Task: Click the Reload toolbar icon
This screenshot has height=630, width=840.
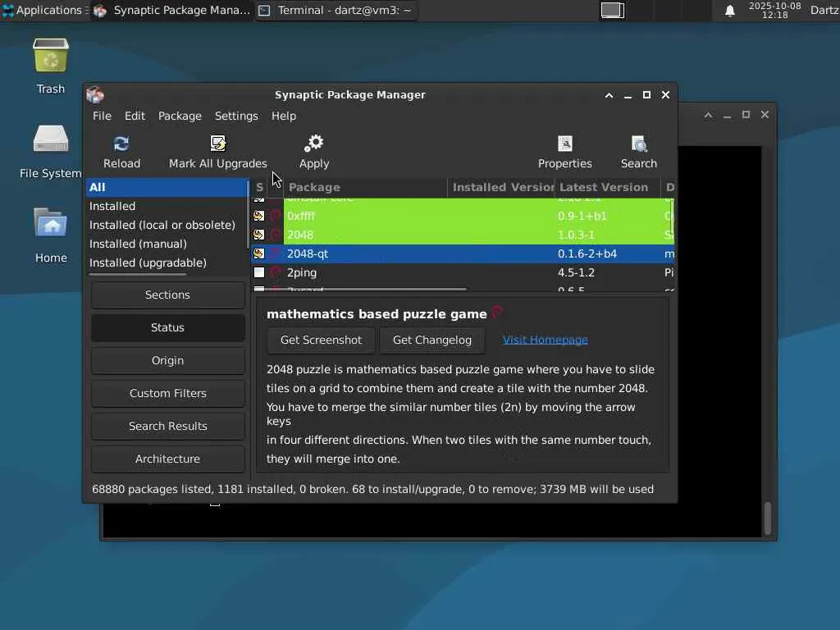Action: (x=121, y=144)
